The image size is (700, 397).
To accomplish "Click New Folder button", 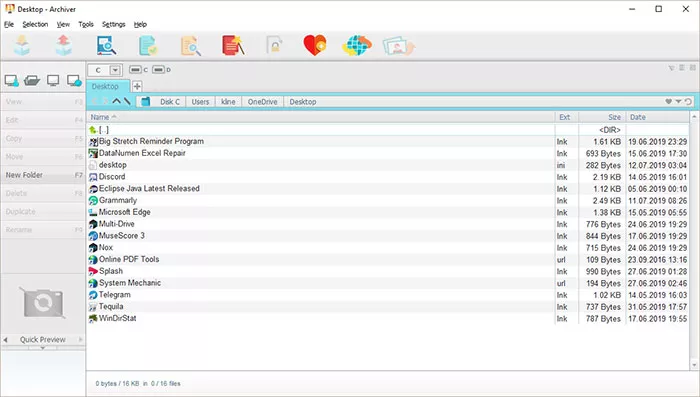I will pos(43,175).
